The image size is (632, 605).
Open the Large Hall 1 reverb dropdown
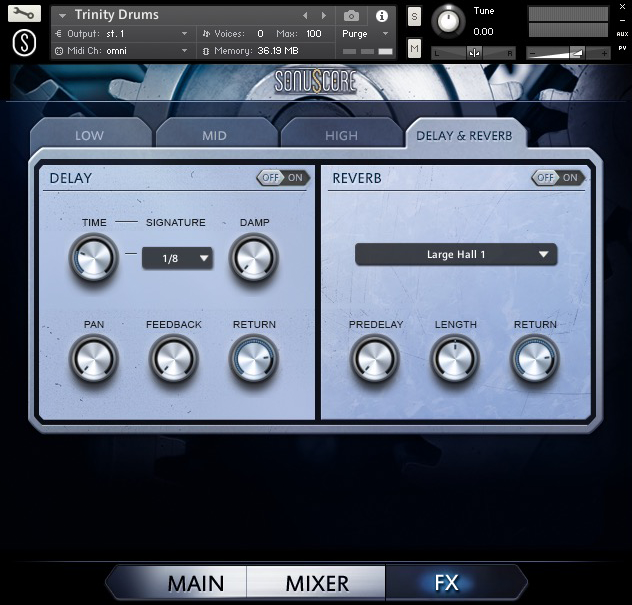coord(456,254)
